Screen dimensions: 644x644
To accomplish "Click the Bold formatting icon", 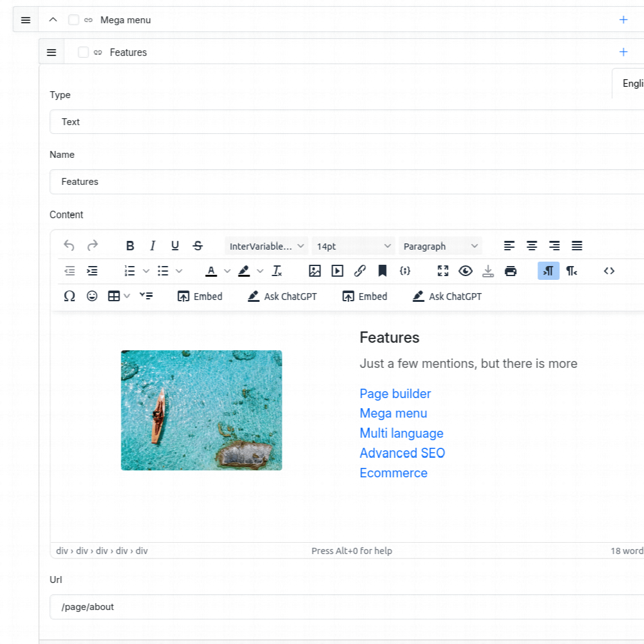I will (130, 246).
